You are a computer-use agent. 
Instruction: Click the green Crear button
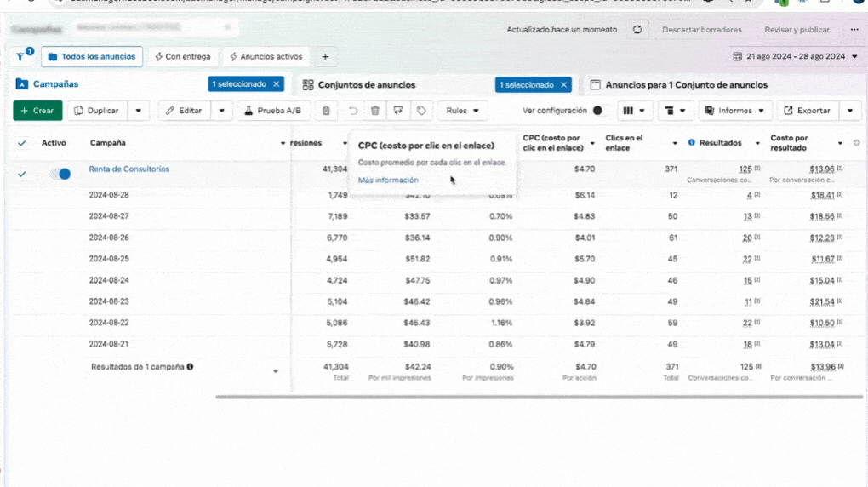[x=37, y=111]
